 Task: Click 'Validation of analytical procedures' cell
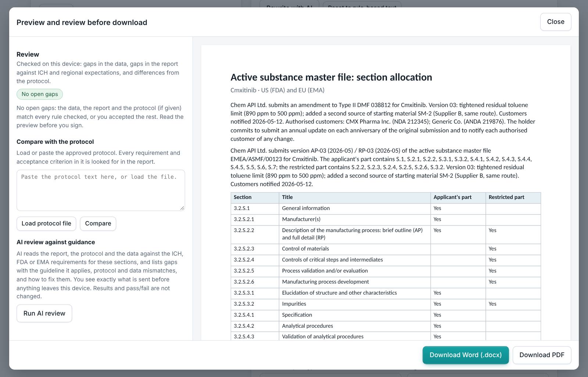coord(355,337)
